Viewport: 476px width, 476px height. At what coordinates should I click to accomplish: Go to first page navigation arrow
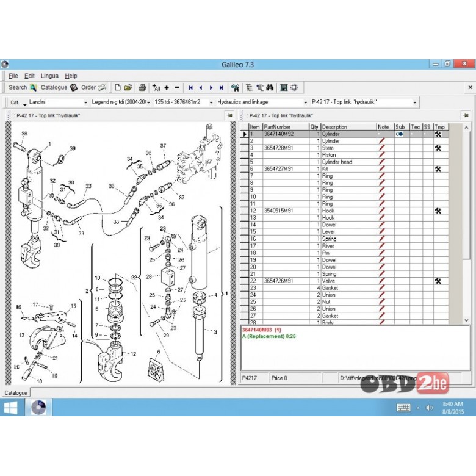click(x=190, y=88)
